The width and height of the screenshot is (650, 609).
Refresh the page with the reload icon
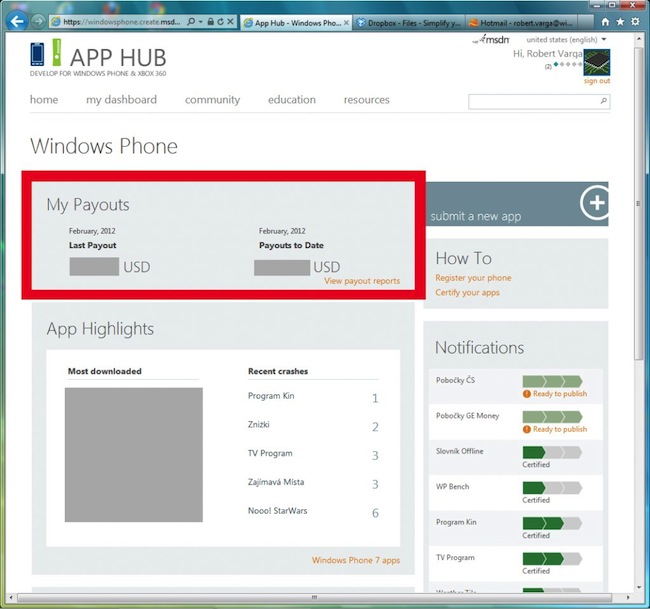pyautogui.click(x=220, y=22)
